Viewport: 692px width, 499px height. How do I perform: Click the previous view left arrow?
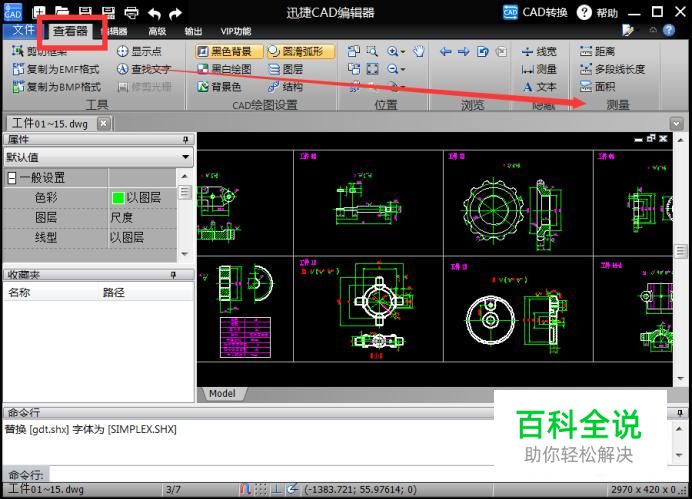pyautogui.click(x=446, y=52)
